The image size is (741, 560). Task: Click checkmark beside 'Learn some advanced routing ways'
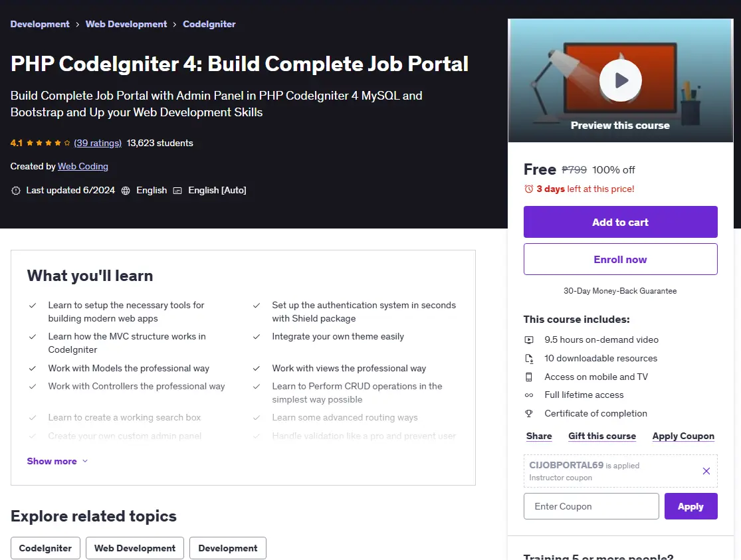point(257,418)
